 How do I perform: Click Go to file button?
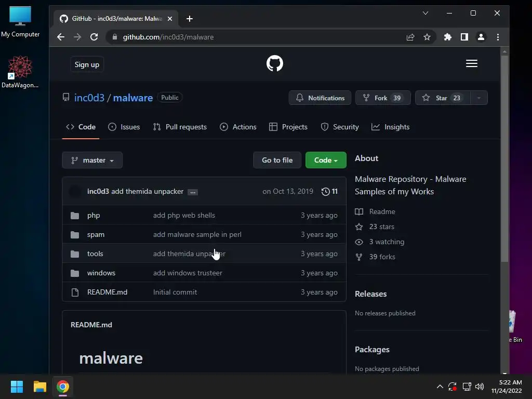[277, 160]
